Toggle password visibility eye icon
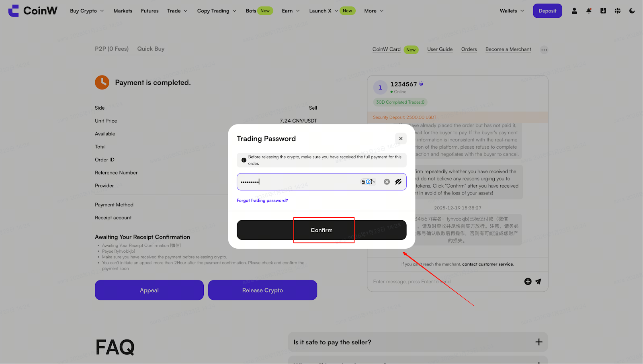Viewport: 643px width, 364px height. [x=398, y=182]
